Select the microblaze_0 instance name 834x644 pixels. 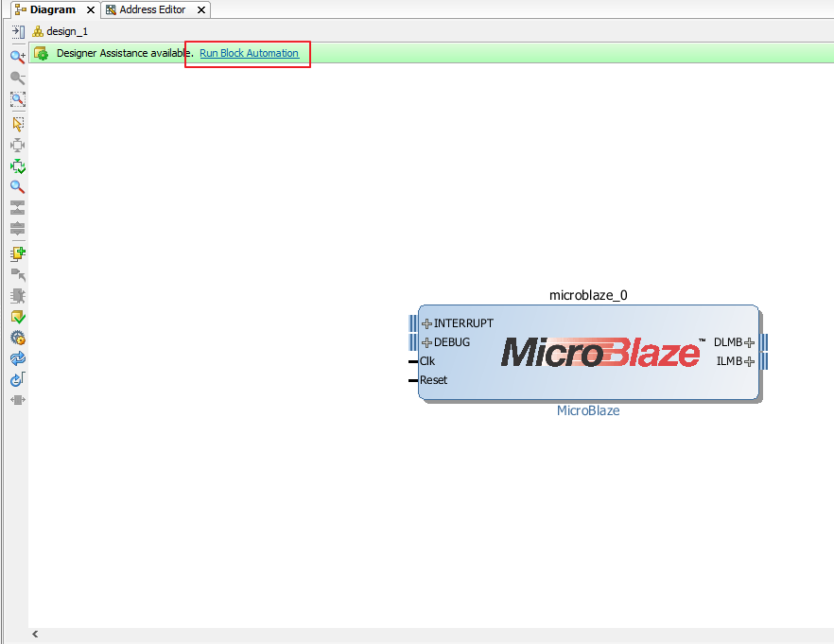coord(588,295)
